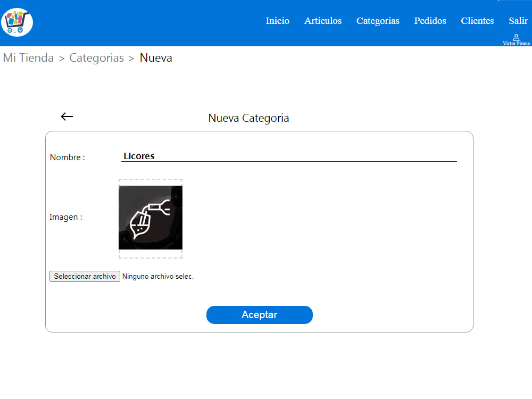Open the Categorias navigation item
This screenshot has height=399, width=532.
tap(378, 21)
